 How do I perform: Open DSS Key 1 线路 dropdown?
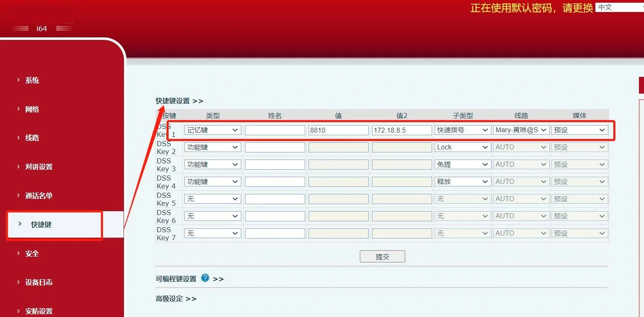pyautogui.click(x=521, y=130)
